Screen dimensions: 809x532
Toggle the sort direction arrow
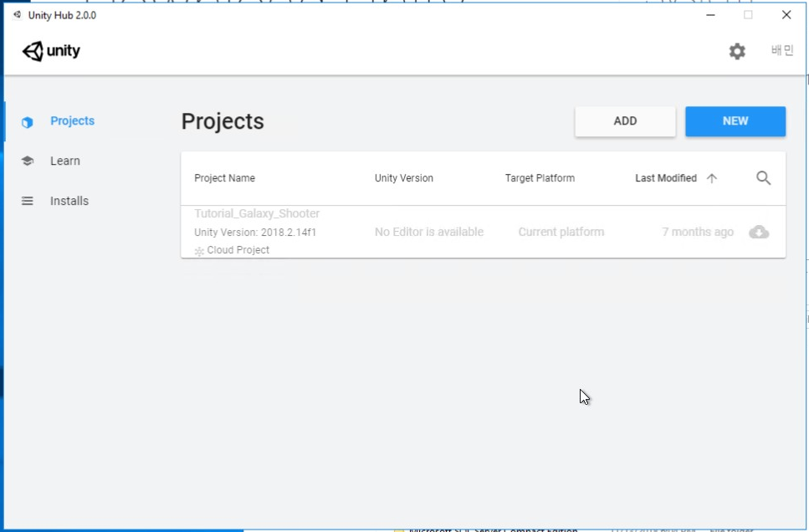tap(712, 178)
